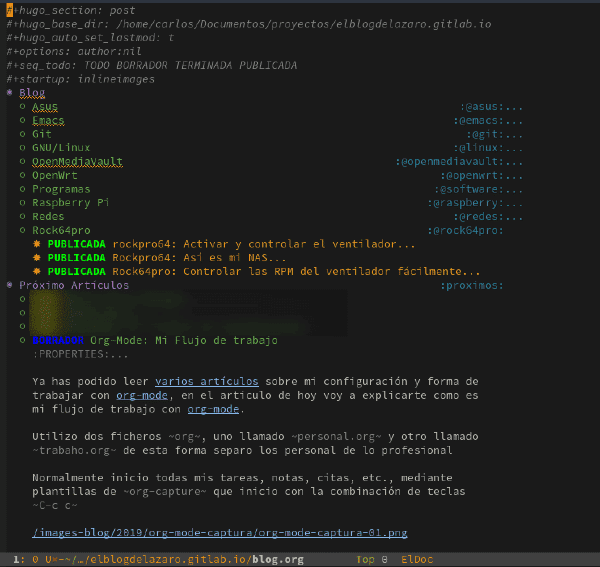Expand the :PROPERTIES: drawer
600x567 pixels.
tap(80, 354)
